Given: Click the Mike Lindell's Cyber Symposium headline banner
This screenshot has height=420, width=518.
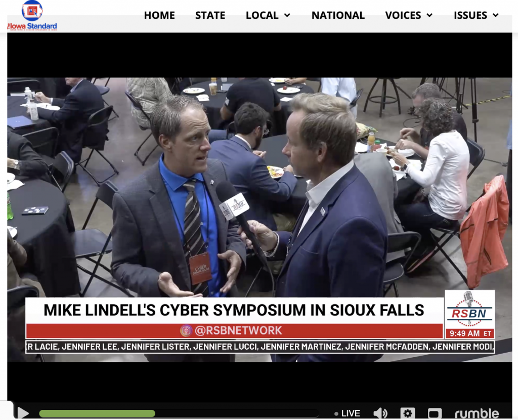Looking at the screenshot, I should pos(234,310).
